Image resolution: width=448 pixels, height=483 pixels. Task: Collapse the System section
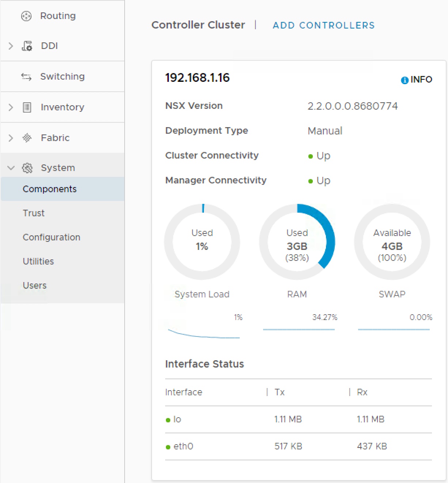pos(10,168)
